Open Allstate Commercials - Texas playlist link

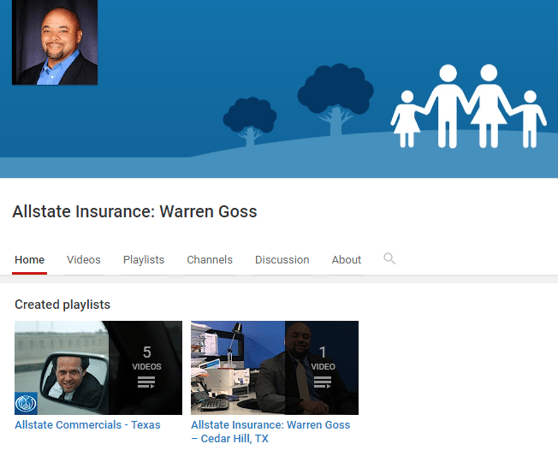click(88, 425)
